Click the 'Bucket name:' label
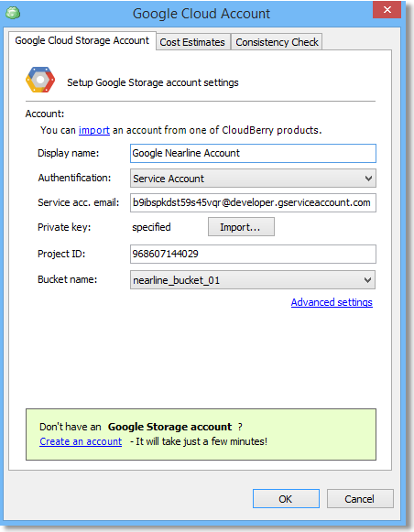 point(67,279)
